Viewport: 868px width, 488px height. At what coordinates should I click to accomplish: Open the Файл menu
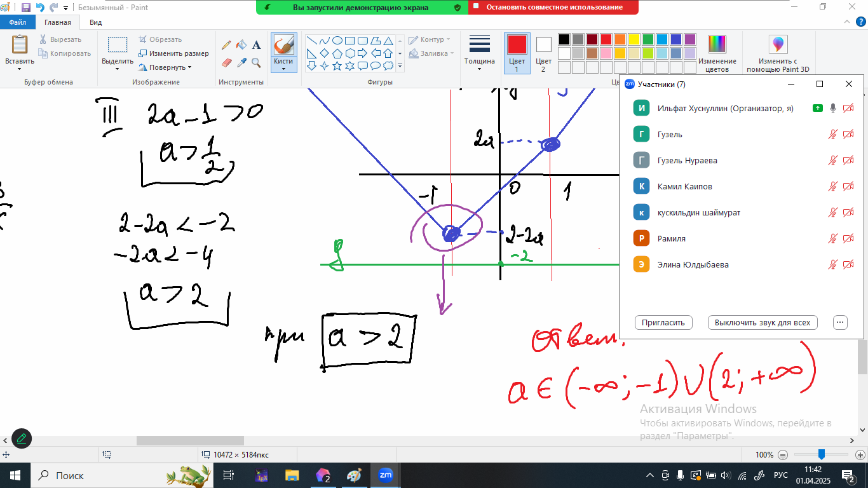pos(17,22)
